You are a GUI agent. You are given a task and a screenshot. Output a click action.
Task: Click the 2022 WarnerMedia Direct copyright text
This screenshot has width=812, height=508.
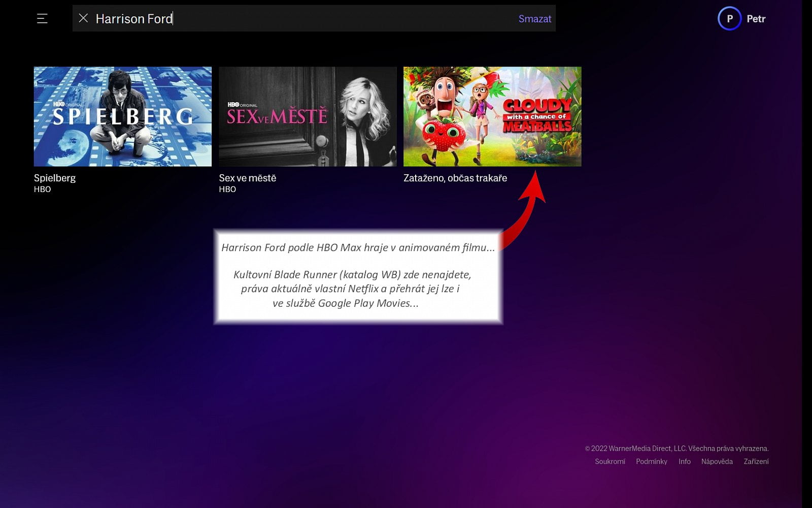tap(677, 448)
